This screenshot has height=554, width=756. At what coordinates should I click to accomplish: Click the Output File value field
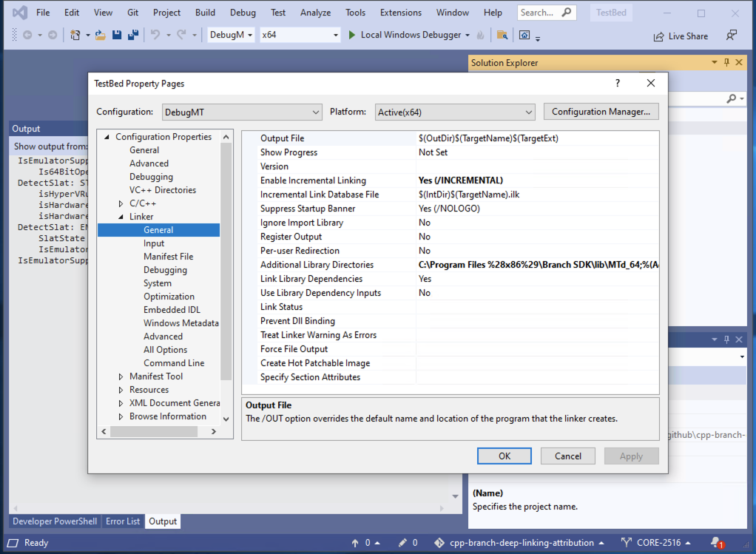[x=538, y=138]
